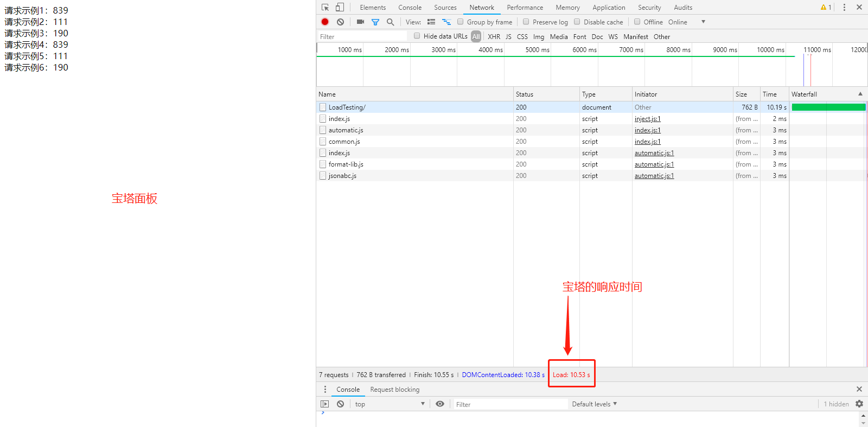Screen dimensions: 868x427
Task: Switch to the Application tab
Action: (x=609, y=8)
